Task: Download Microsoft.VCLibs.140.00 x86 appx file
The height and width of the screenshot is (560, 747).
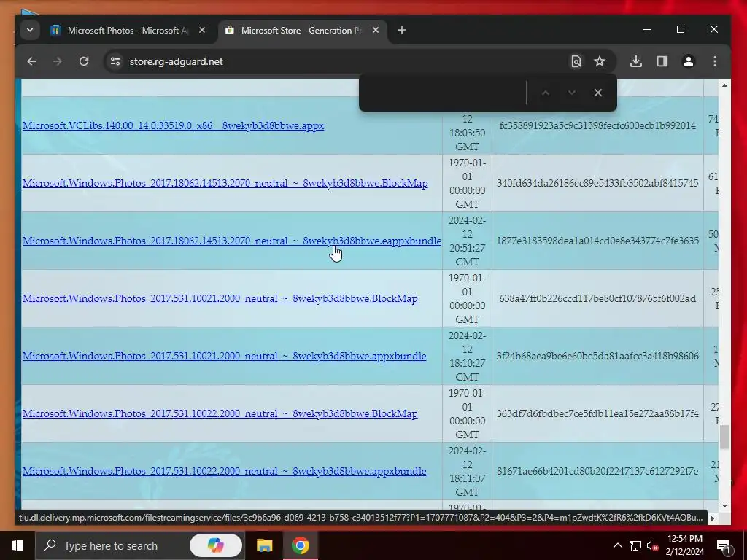Action: tap(173, 125)
